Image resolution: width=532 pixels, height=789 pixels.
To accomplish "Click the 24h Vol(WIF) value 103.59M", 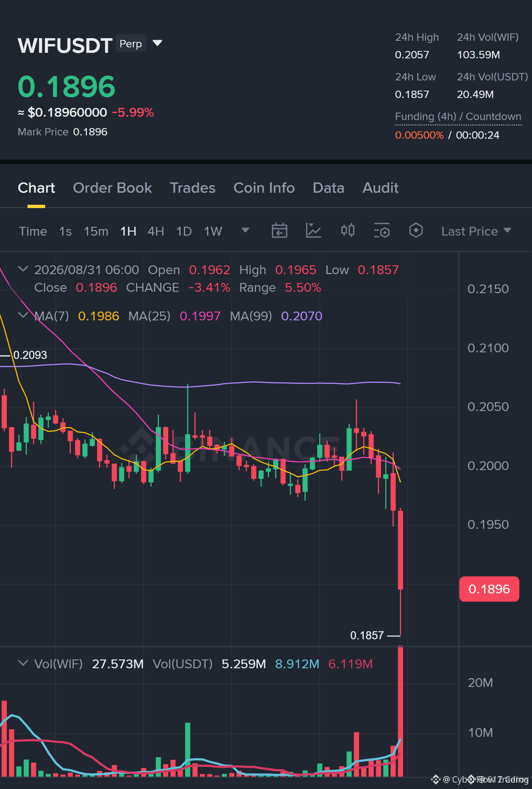I will pos(478,55).
